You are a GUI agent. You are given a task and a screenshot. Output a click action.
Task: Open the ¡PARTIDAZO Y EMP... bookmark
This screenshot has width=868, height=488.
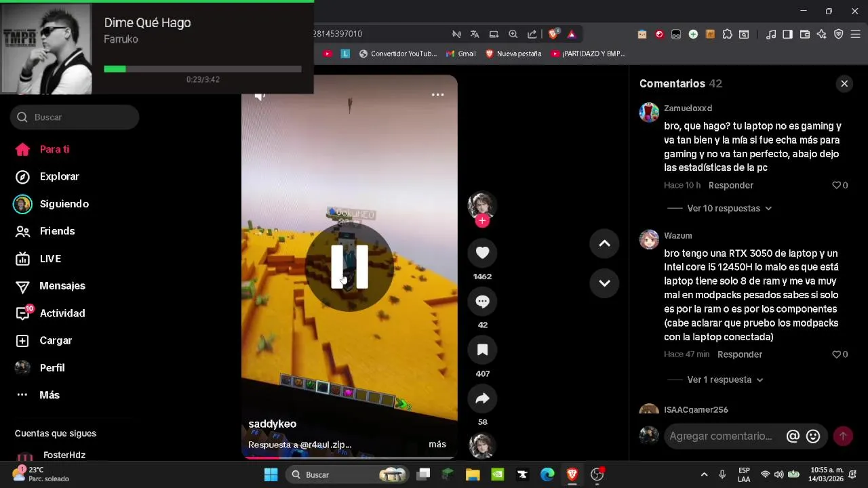589,54
